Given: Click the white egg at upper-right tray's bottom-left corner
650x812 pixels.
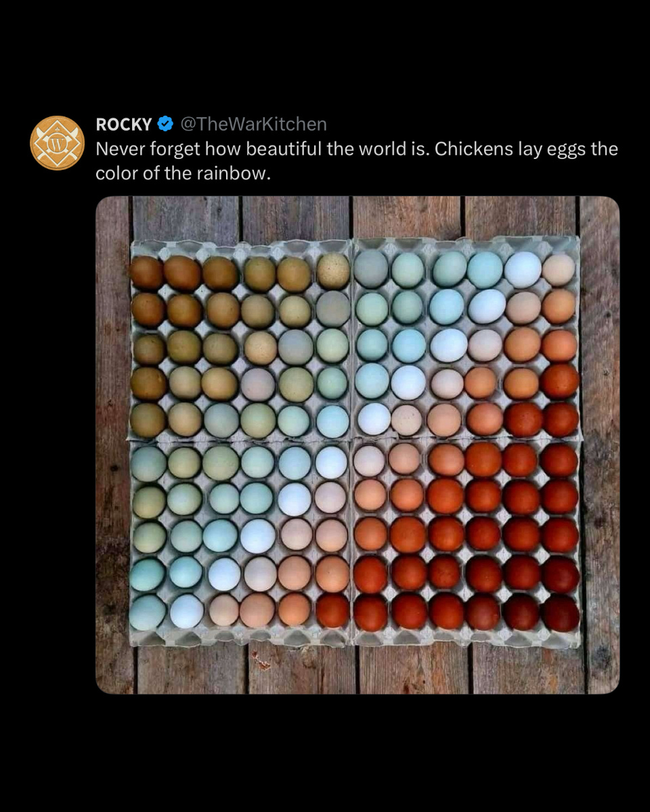Looking at the screenshot, I should (374, 418).
